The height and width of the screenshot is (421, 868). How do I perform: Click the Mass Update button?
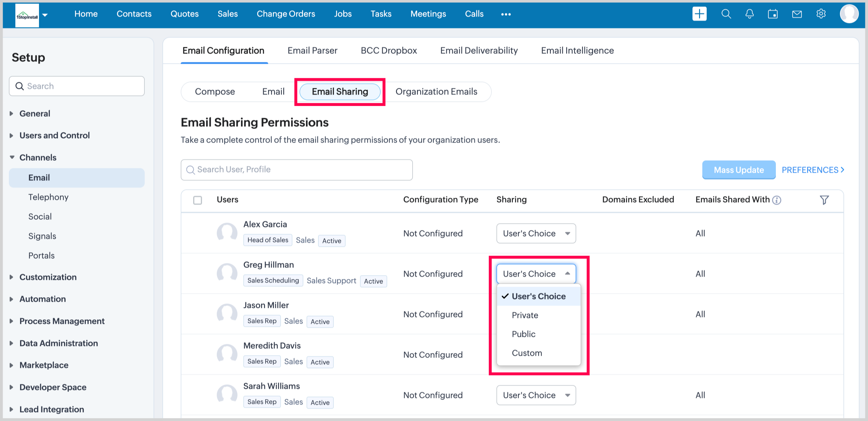coord(738,170)
